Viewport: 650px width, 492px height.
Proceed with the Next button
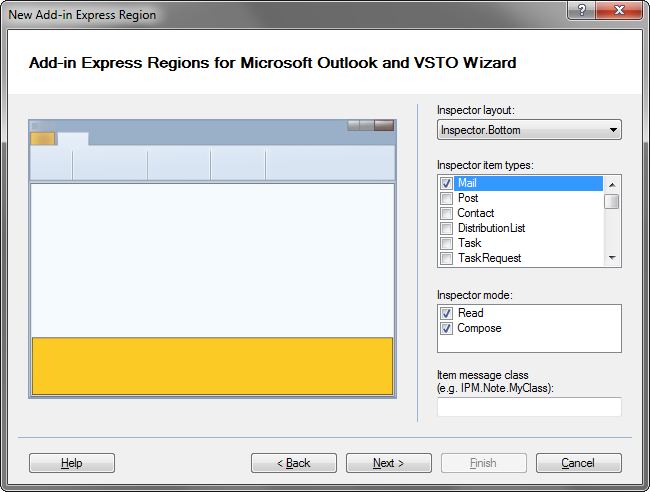coord(388,463)
